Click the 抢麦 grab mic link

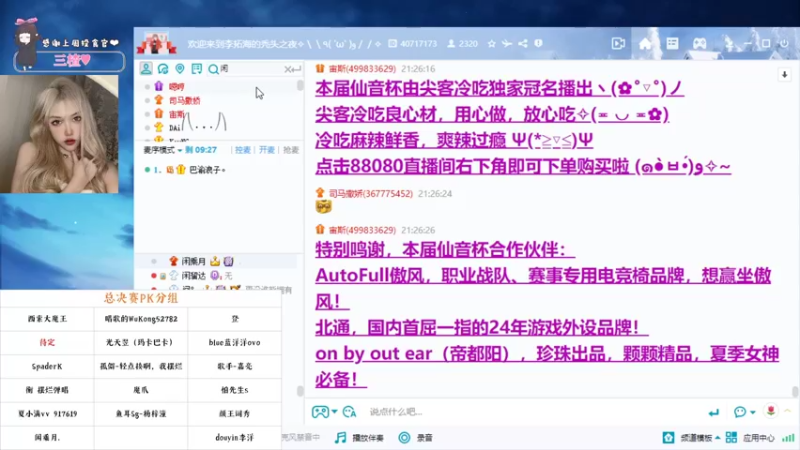[x=291, y=150]
